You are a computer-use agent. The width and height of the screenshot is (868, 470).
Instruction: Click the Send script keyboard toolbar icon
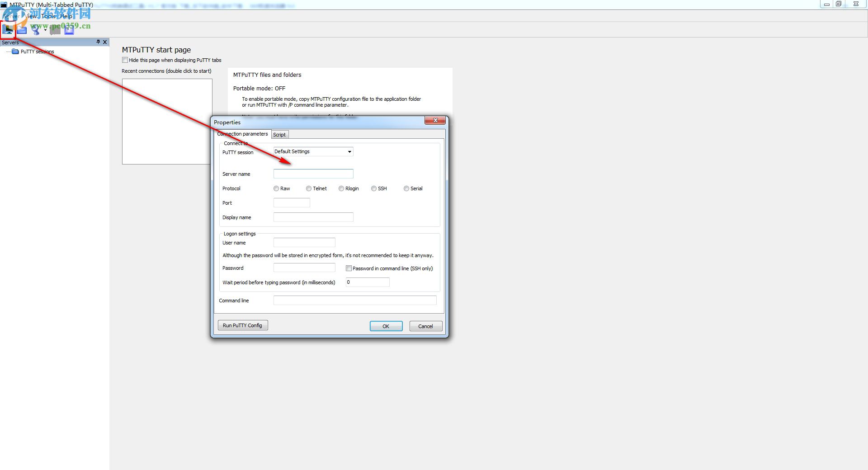[69, 30]
